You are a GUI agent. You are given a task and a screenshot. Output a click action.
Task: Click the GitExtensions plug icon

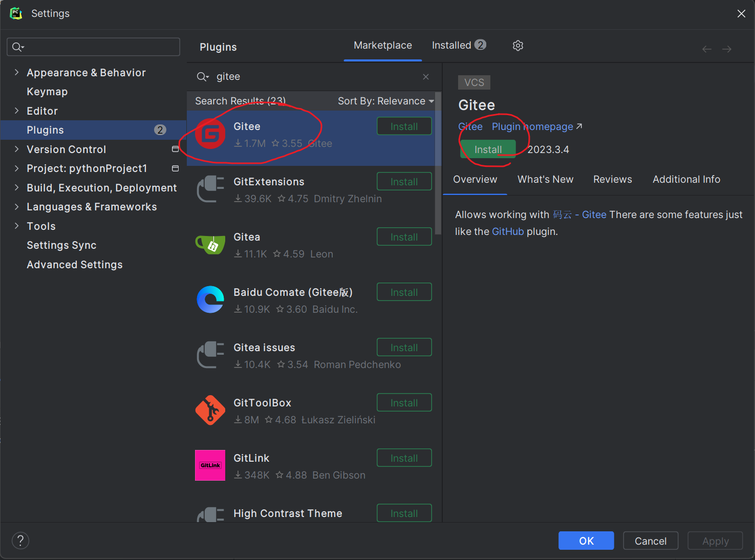210,189
